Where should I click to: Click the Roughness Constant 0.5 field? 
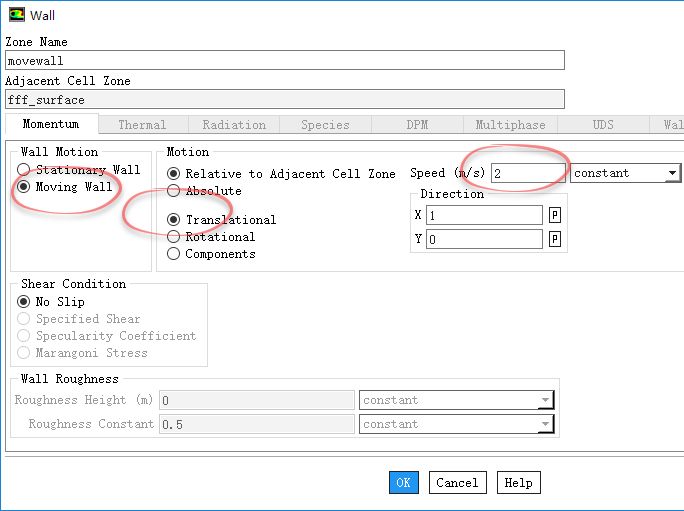pos(257,424)
